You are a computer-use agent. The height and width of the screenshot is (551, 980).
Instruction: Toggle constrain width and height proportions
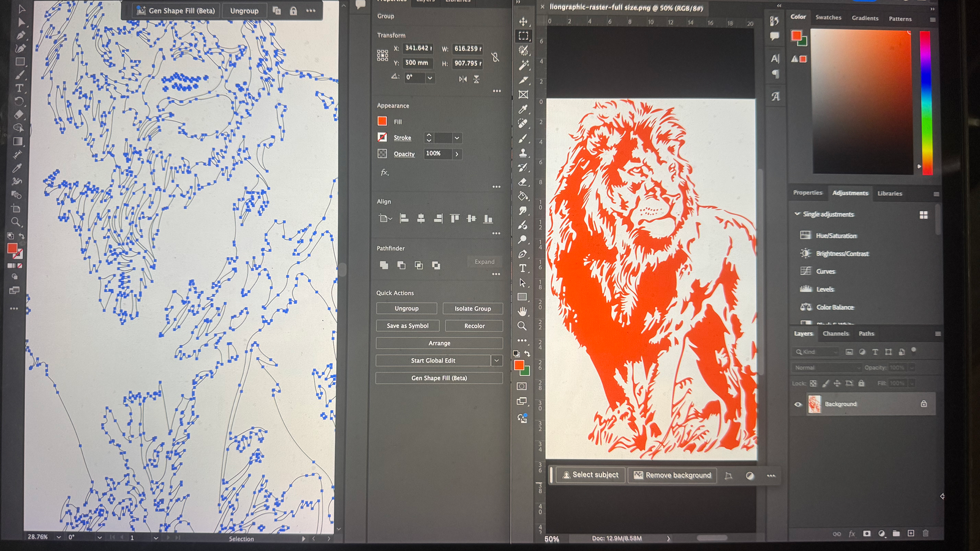495,57
